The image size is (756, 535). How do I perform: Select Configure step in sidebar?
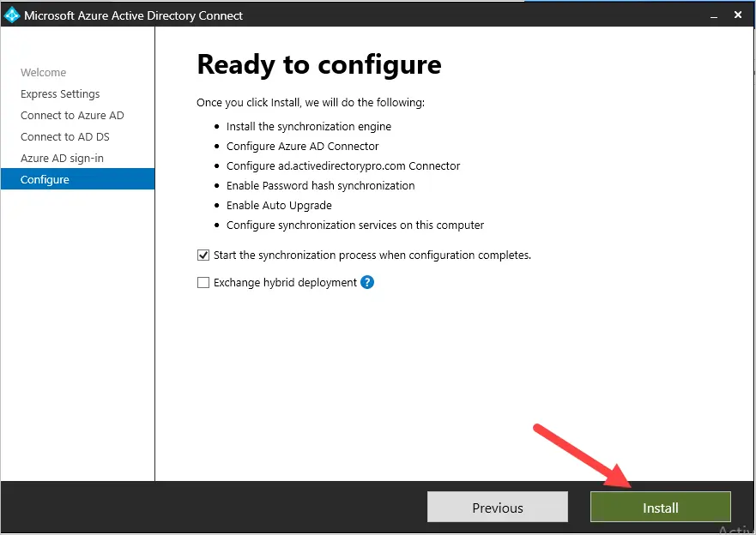77,179
